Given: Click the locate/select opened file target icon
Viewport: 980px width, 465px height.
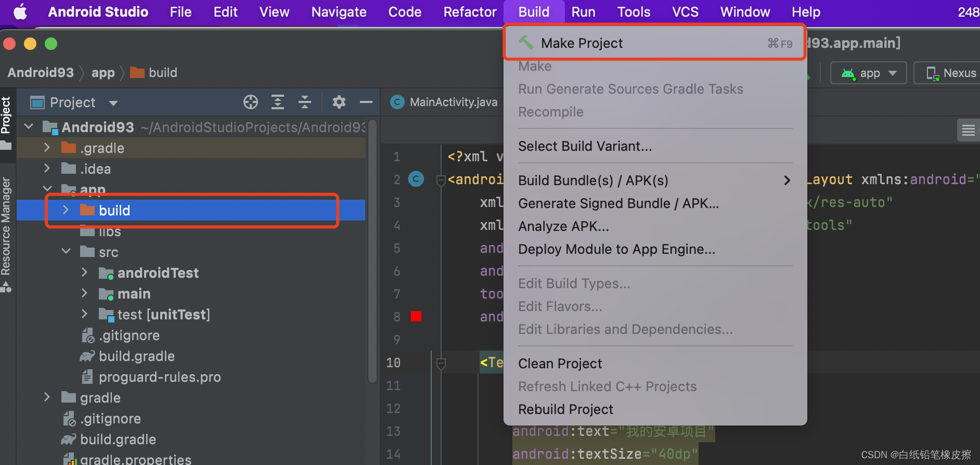Looking at the screenshot, I should (x=251, y=102).
